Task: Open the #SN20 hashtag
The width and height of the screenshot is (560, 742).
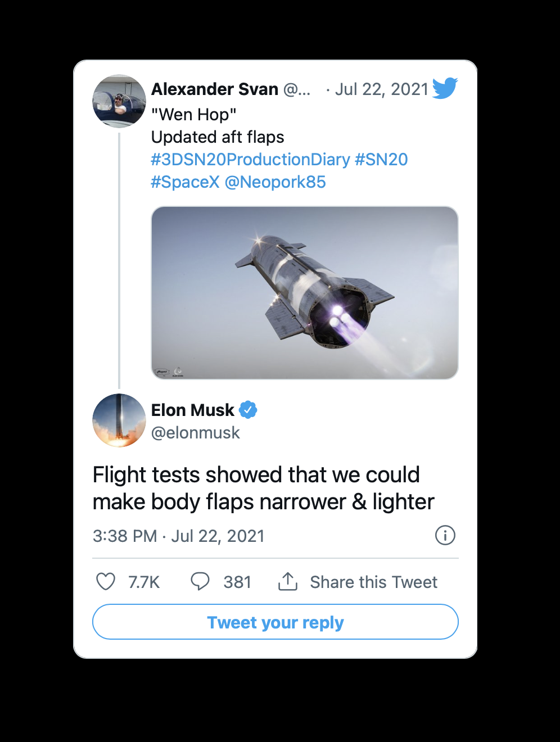Action: pyautogui.click(x=381, y=159)
